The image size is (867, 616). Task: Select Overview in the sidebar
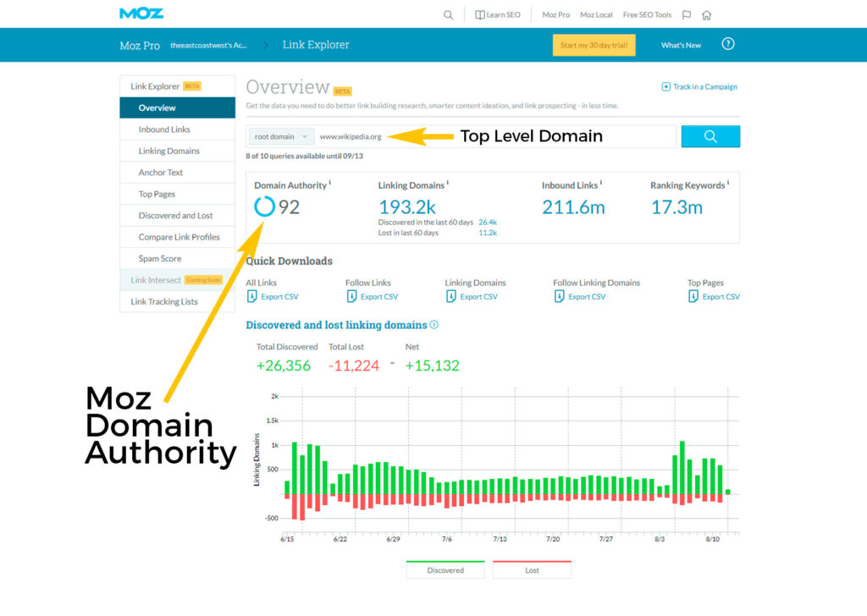click(x=178, y=107)
